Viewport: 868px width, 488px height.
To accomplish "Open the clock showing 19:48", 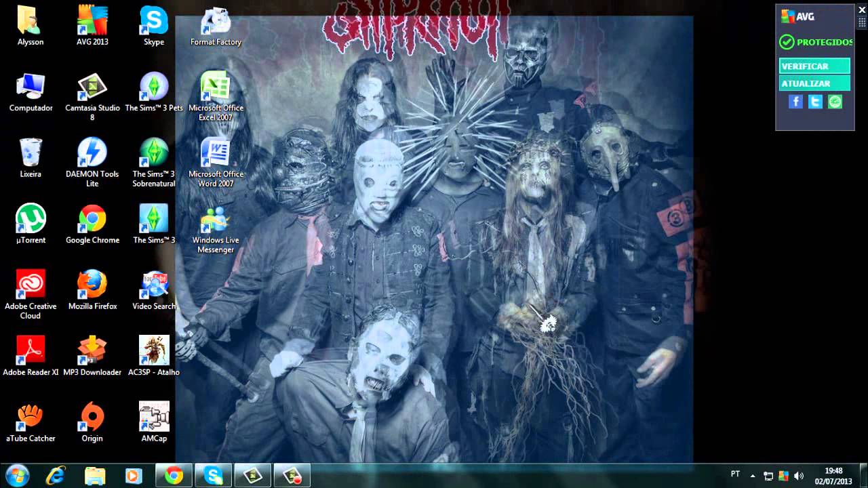I will pyautogui.click(x=833, y=476).
